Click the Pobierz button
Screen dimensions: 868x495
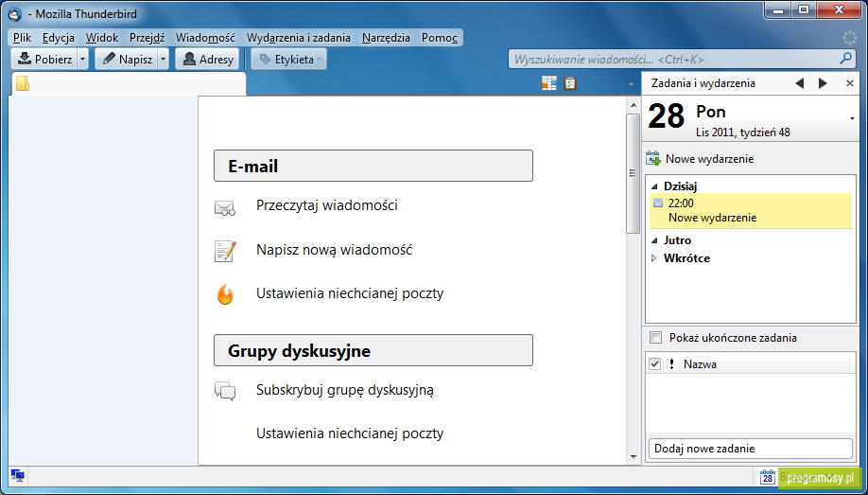44,59
